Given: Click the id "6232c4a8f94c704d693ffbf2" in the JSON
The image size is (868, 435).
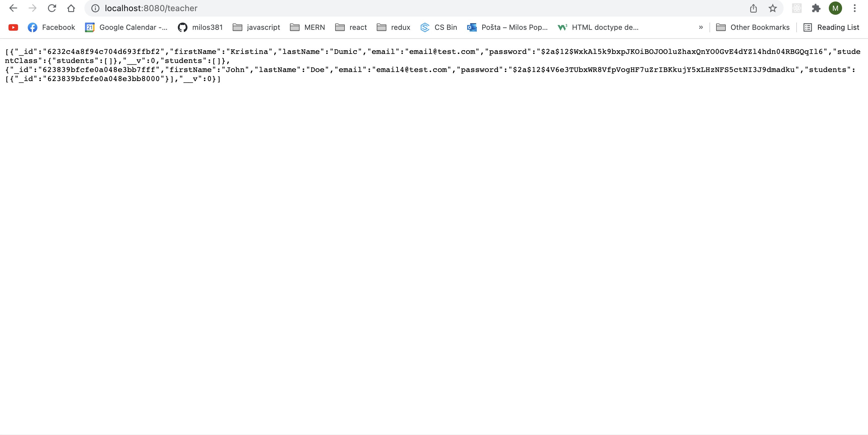Looking at the screenshot, I should click(x=103, y=52).
